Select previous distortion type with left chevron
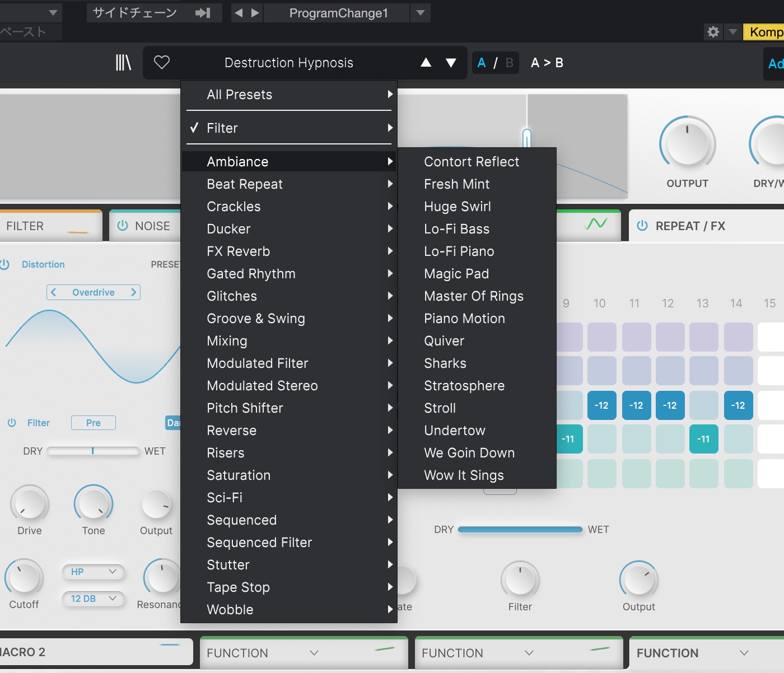This screenshot has height=673, width=784. coord(54,292)
